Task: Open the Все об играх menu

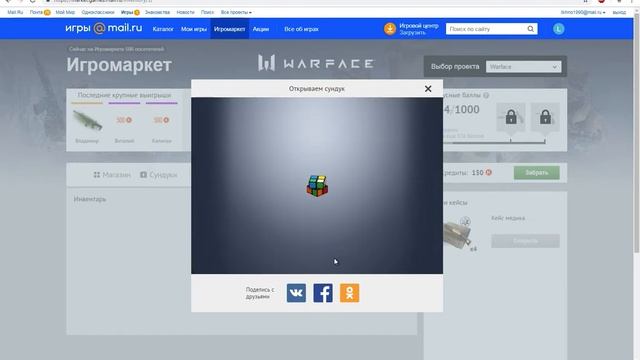Action: point(302,29)
